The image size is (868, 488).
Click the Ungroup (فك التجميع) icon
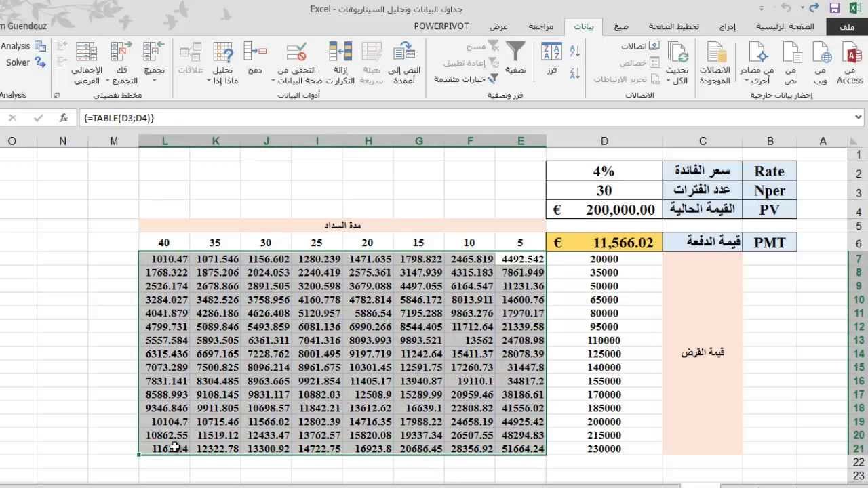click(121, 53)
